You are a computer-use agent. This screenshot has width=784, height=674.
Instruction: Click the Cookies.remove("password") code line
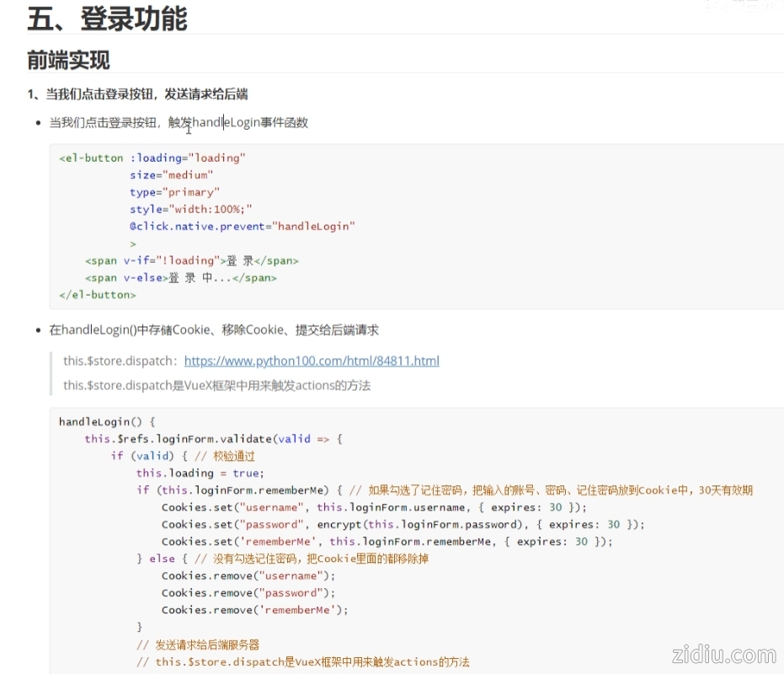click(x=248, y=593)
